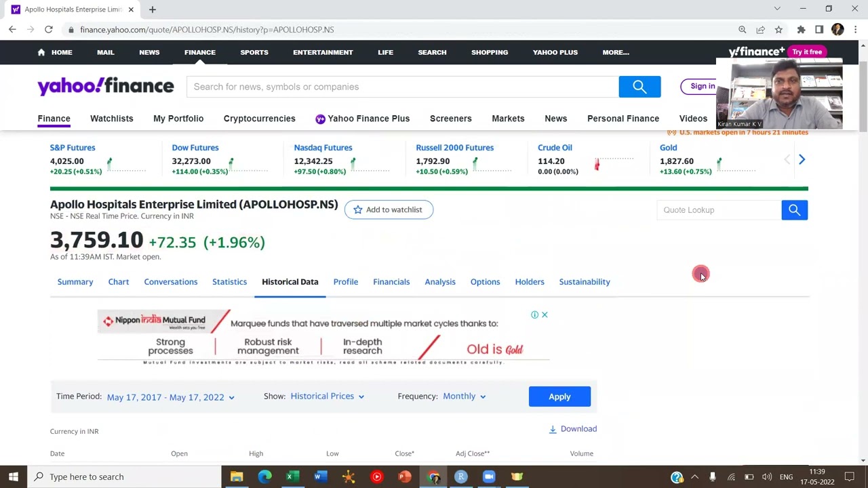
Task: Click the Home icon in Yahoo top bar
Action: tap(41, 52)
